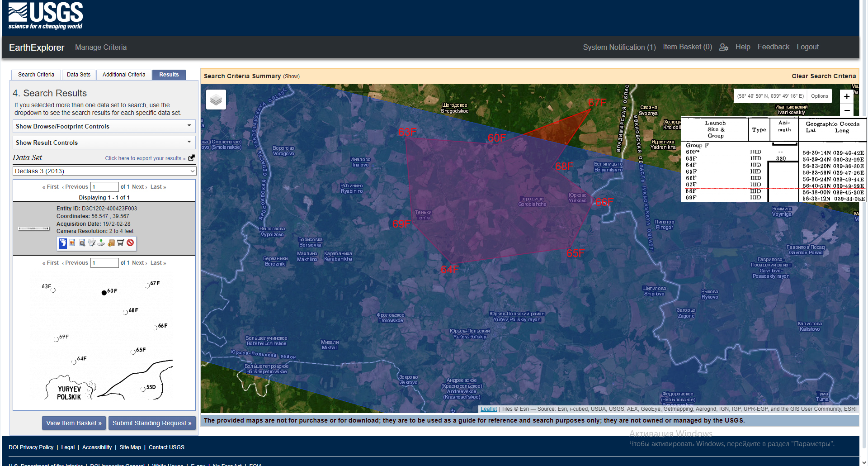Click the View Item Basket button
Viewport: 868px width, 466px height.
click(74, 423)
